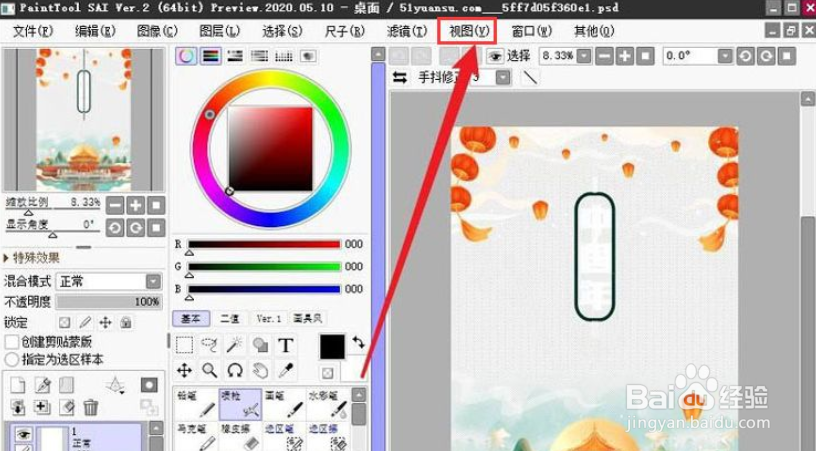This screenshot has height=451, width=816.
Task: Switch to the 基本 tool tab
Action: coord(191,318)
